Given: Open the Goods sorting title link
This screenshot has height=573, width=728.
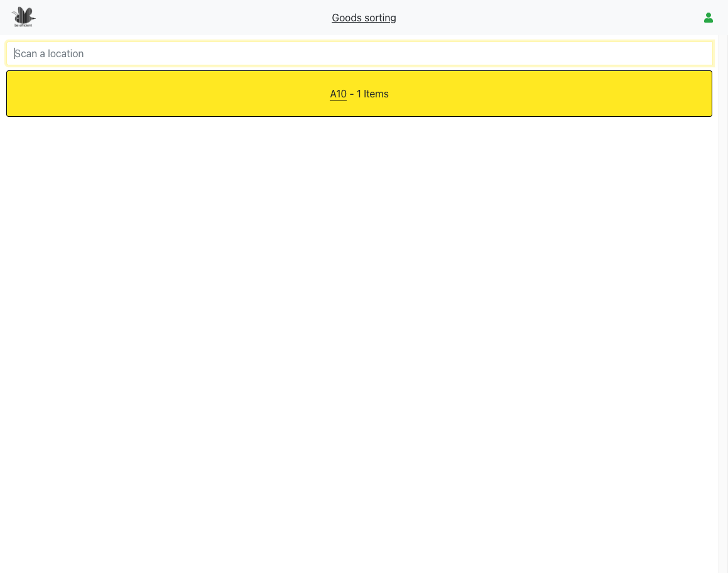Looking at the screenshot, I should 364,18.
